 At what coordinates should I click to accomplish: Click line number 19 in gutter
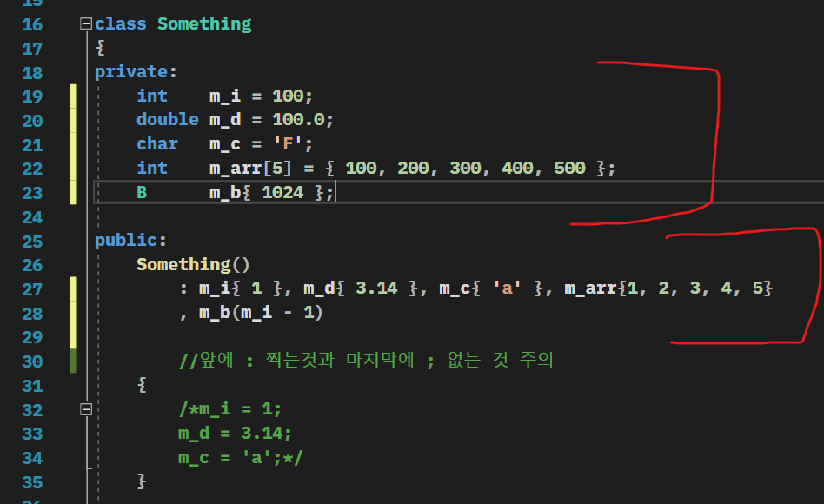click(x=32, y=96)
